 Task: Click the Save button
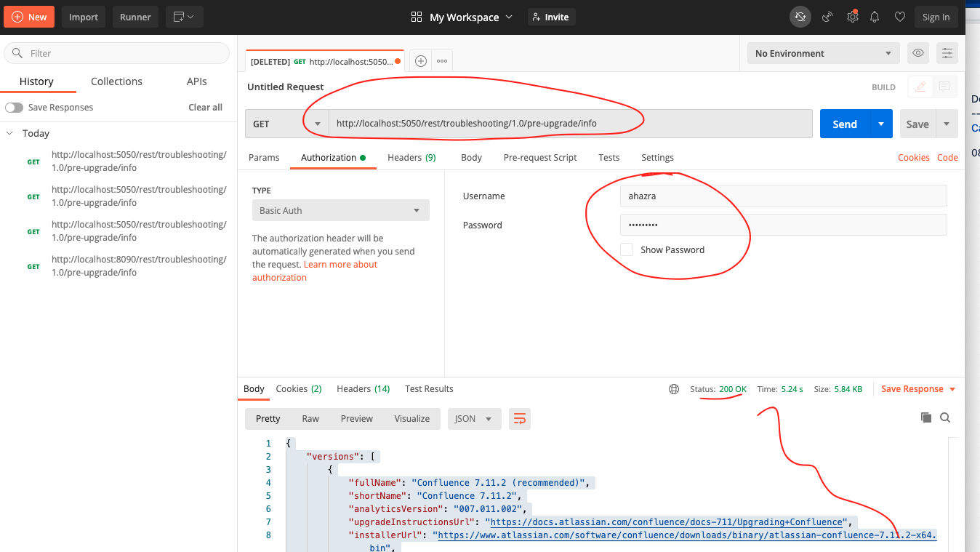coord(917,124)
